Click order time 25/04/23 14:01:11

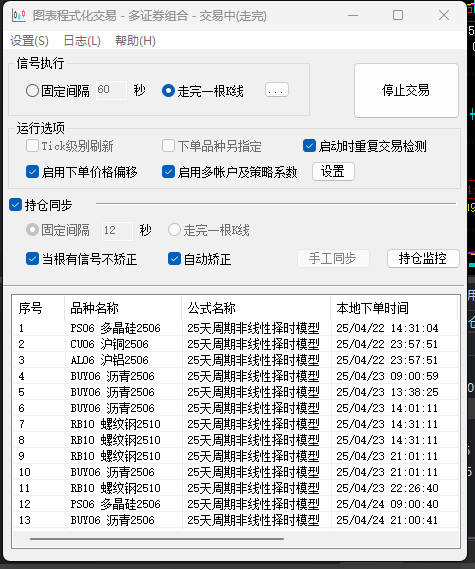(x=387, y=408)
